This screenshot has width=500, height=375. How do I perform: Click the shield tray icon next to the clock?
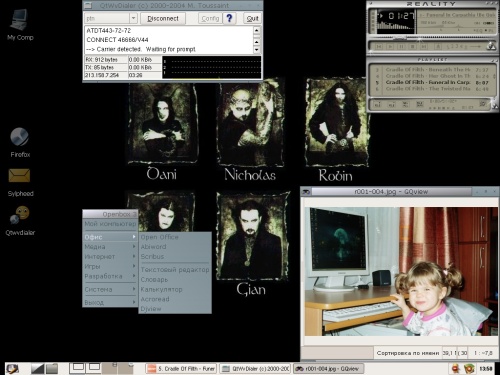pos(469,368)
